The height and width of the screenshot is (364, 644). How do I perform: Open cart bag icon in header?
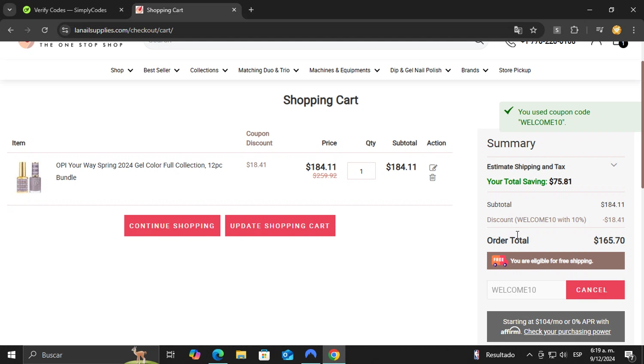(620, 43)
